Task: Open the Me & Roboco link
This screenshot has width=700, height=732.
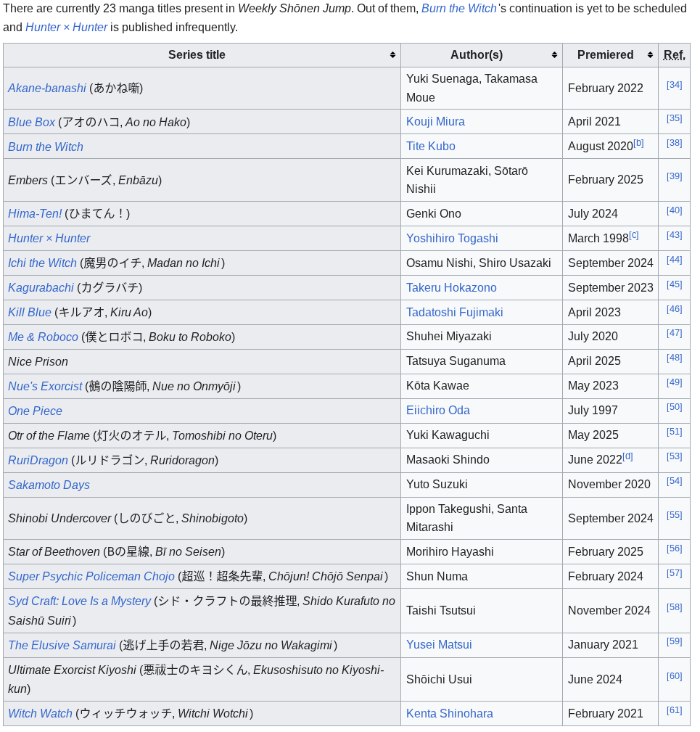Action: 43,337
